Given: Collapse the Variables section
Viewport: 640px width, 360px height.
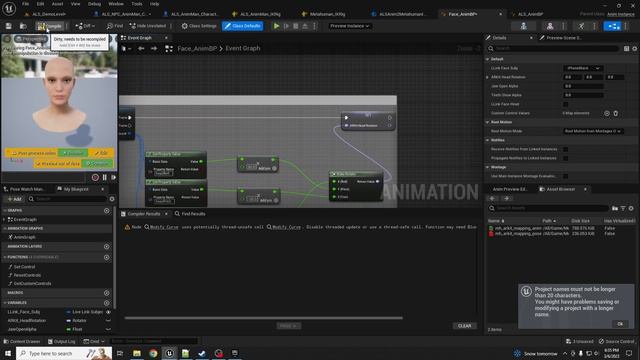Looking at the screenshot, I should point(5,303).
